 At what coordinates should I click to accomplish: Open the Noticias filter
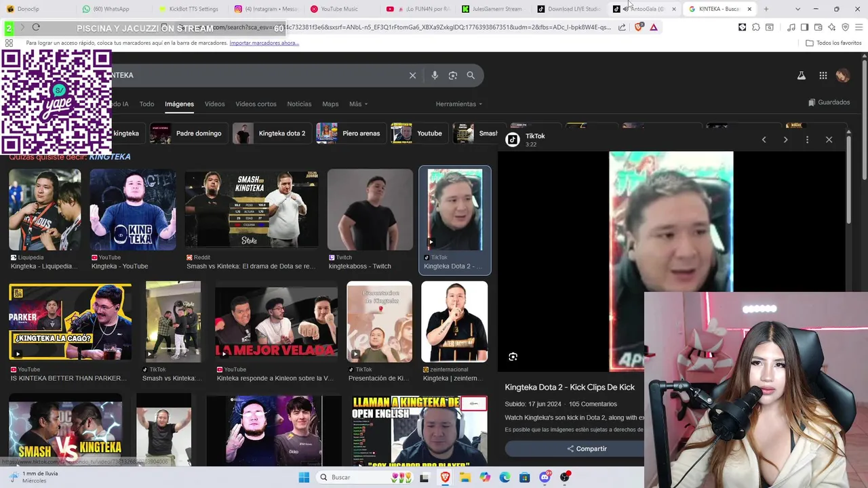click(299, 104)
